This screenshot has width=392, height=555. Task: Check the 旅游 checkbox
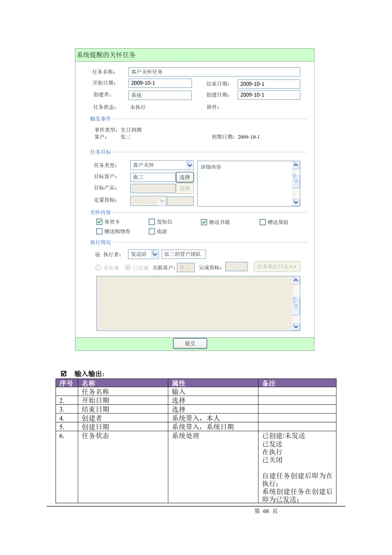152,231
